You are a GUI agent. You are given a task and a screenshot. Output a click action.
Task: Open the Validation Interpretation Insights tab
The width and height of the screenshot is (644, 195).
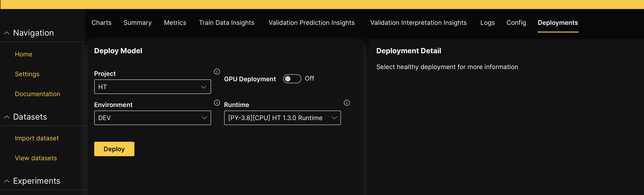(418, 23)
